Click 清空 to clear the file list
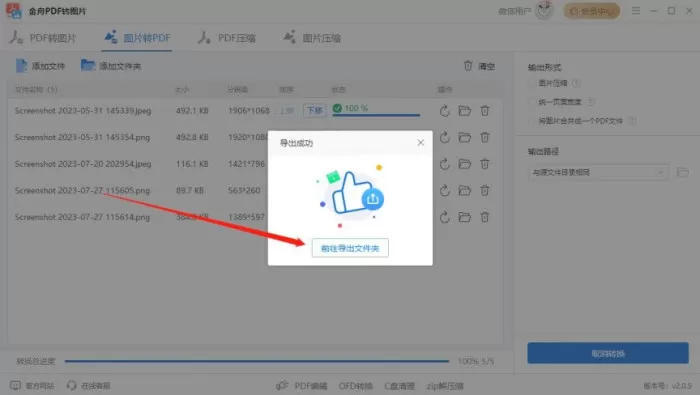This screenshot has width=700, height=395. [x=479, y=66]
